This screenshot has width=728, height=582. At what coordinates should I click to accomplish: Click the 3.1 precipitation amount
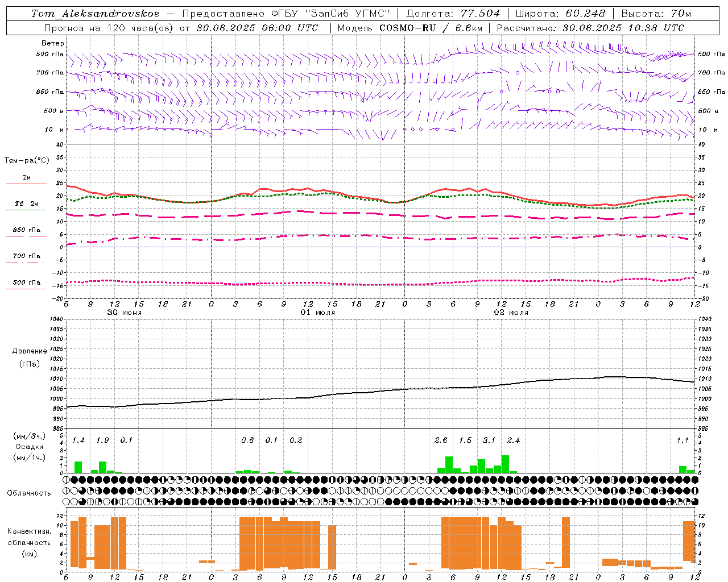point(489,440)
